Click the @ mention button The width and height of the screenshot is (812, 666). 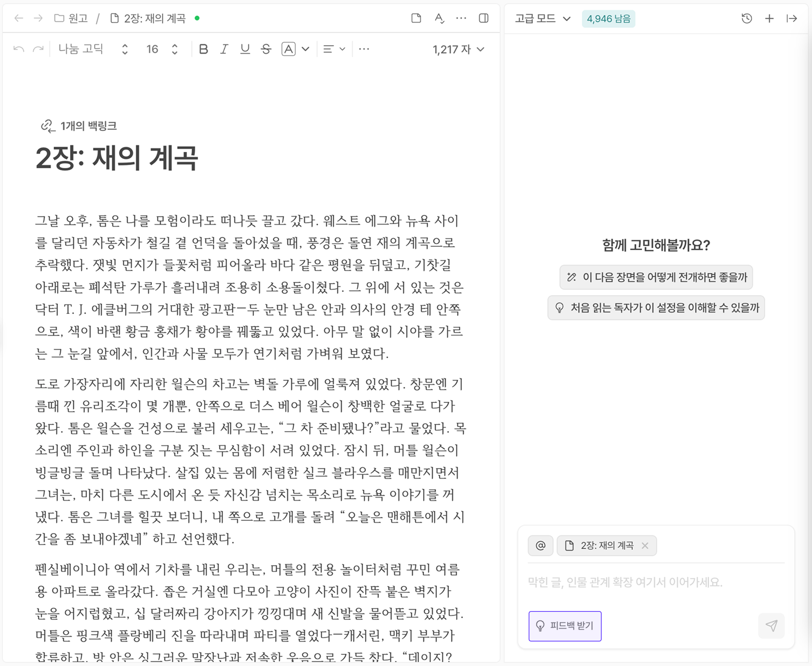540,546
